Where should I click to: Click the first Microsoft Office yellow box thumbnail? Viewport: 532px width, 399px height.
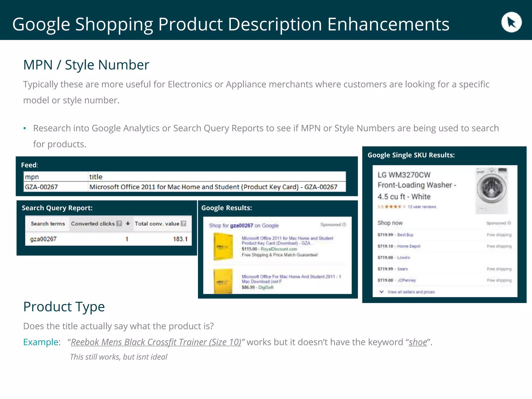pyautogui.click(x=223, y=246)
